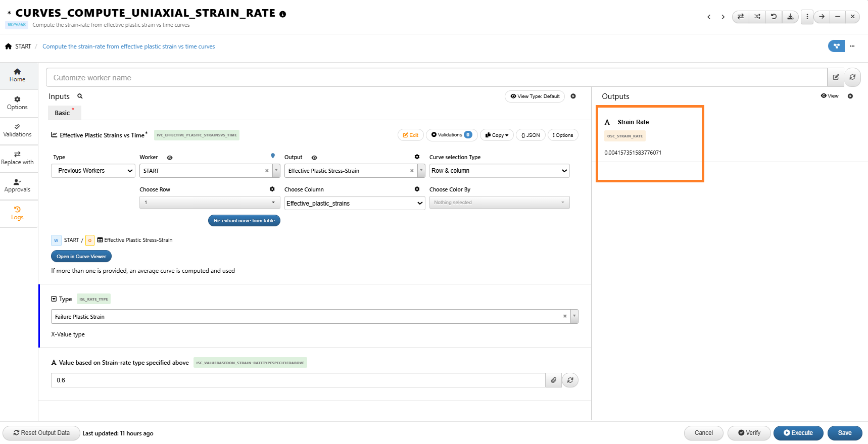The height and width of the screenshot is (444, 868).
Task: Click the undo arrow icon in top toolbar
Action: pos(774,17)
